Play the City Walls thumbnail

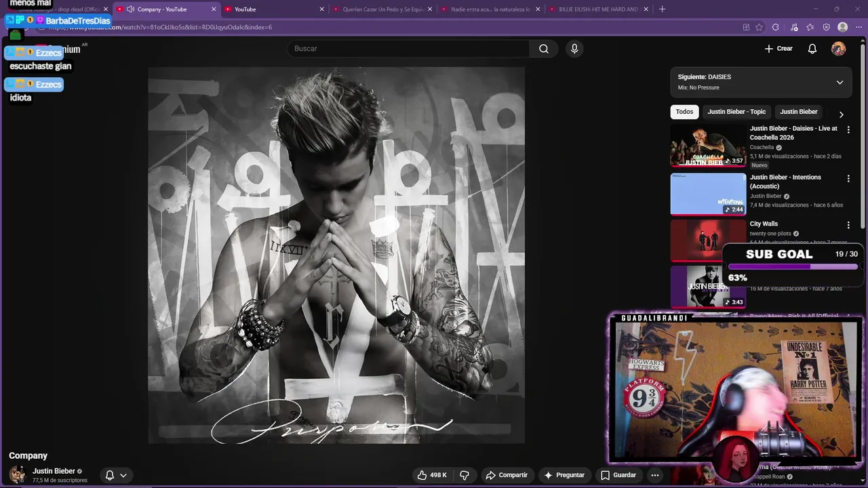708,240
